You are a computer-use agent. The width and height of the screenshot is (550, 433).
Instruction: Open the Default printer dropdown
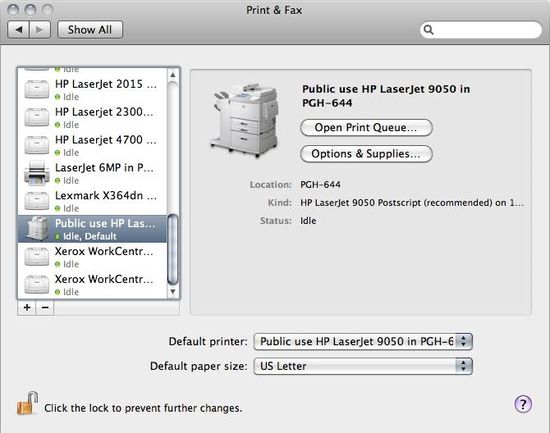(x=363, y=341)
